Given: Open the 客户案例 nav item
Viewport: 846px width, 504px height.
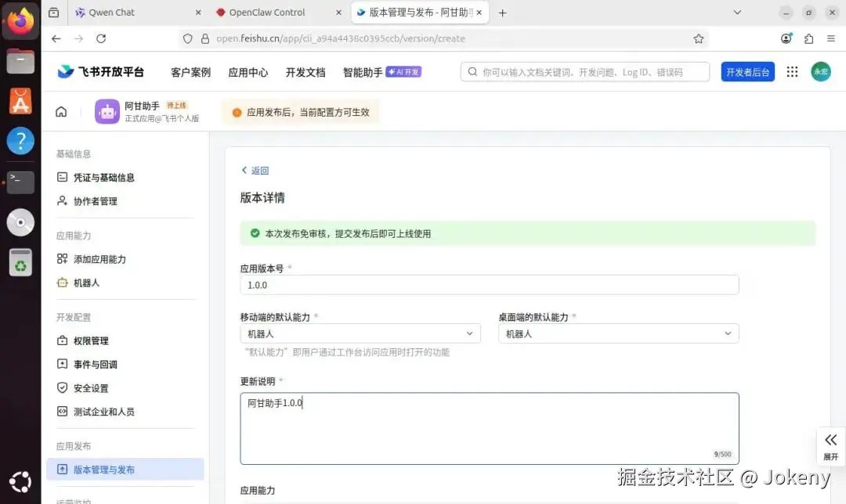Looking at the screenshot, I should point(190,72).
